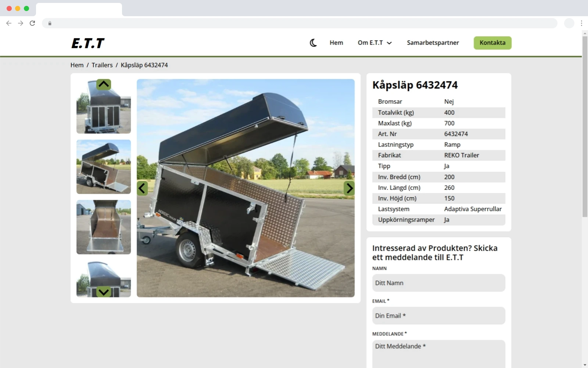Open the Samarbetspartner page

[433, 43]
